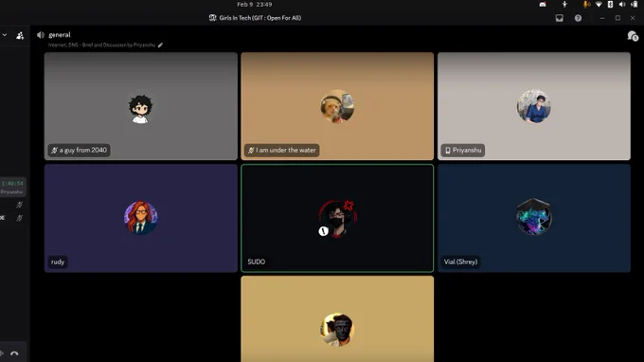Click the red-haired rudy avatar
Image resolution: width=644 pixels, height=362 pixels.
coord(141,218)
